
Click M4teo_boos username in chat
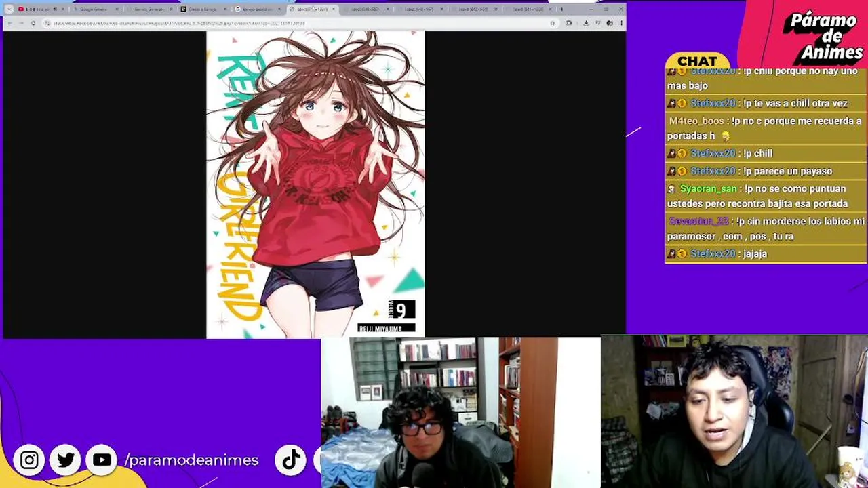click(696, 121)
